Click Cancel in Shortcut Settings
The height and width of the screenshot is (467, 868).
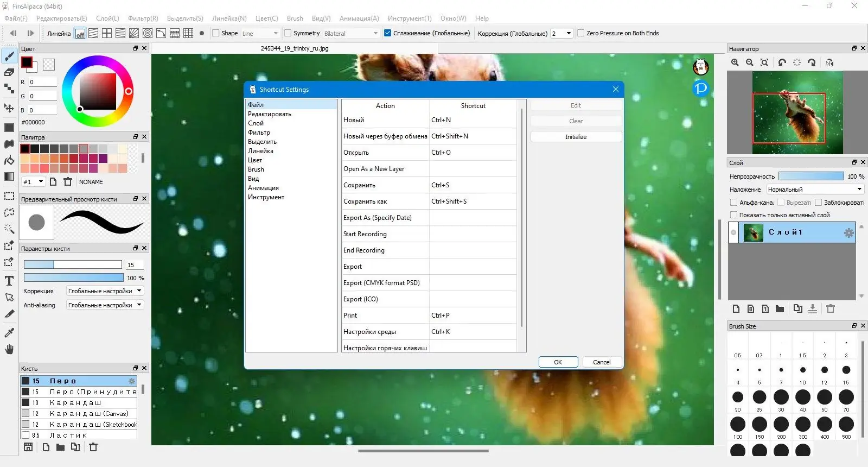coord(602,362)
